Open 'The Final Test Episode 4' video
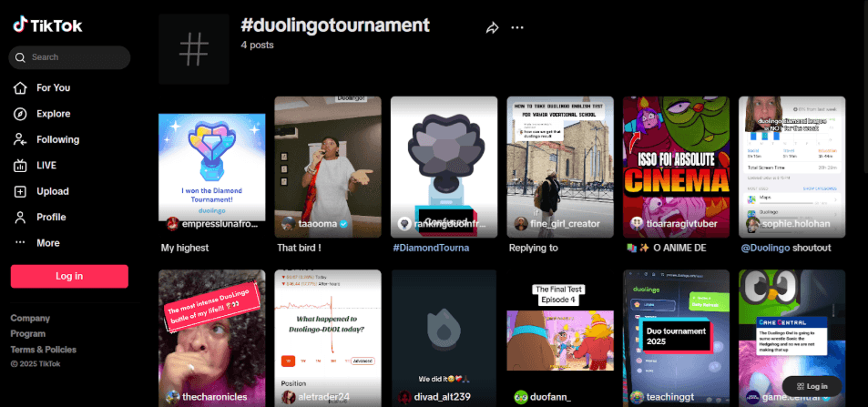 560,338
